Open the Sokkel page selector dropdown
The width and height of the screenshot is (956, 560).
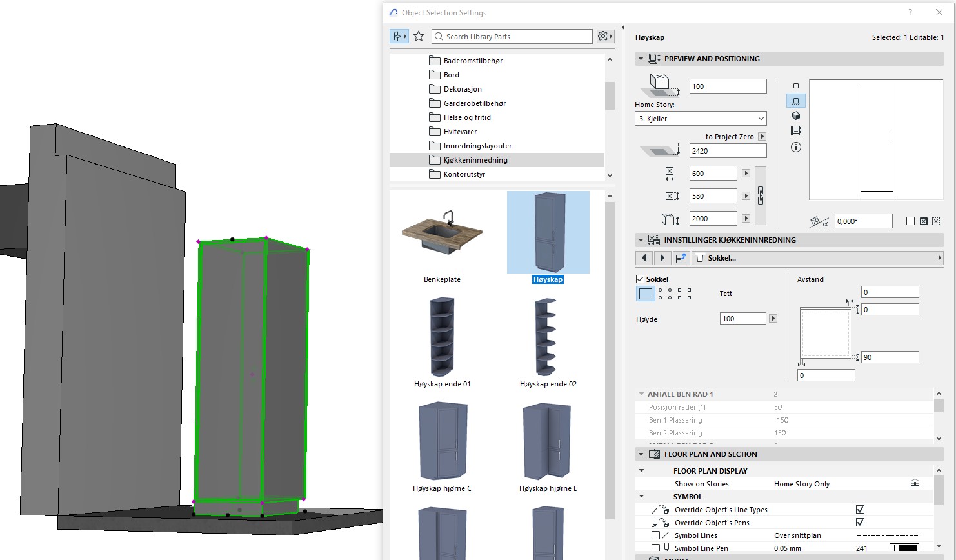817,258
